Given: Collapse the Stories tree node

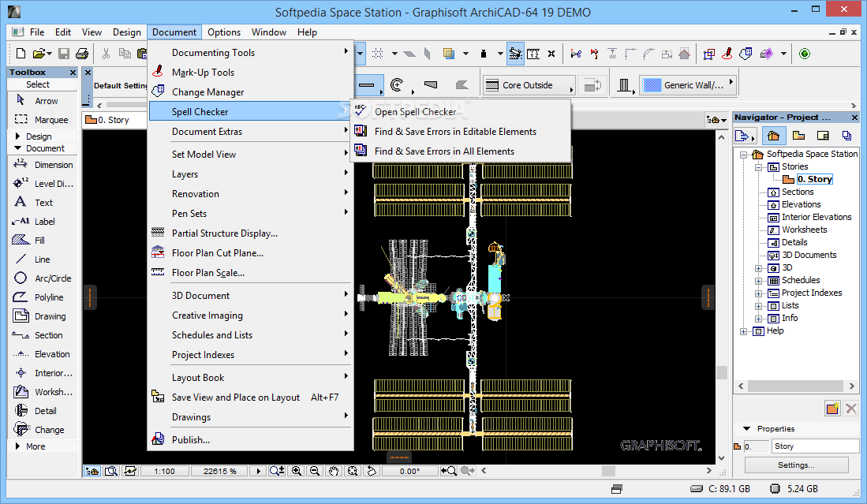Looking at the screenshot, I should 759,167.
